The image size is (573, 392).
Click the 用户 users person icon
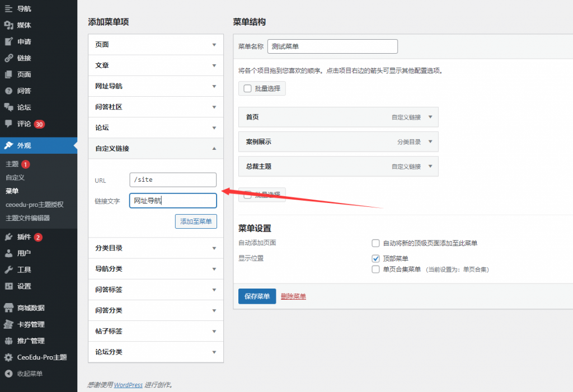[8, 253]
